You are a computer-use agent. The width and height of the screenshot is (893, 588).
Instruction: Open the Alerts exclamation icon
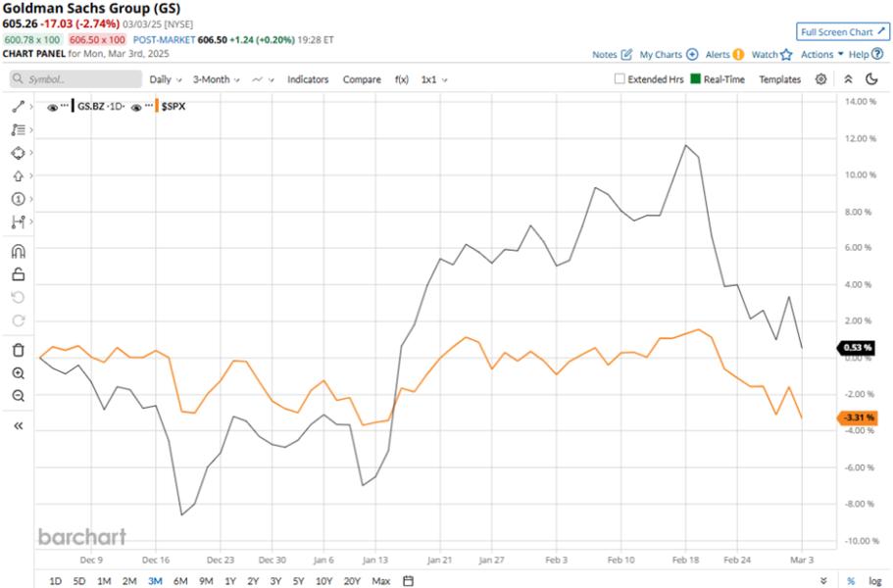(x=738, y=55)
